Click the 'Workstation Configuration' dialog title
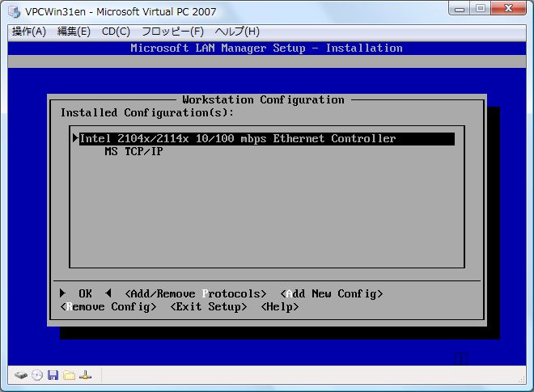 tap(263, 99)
